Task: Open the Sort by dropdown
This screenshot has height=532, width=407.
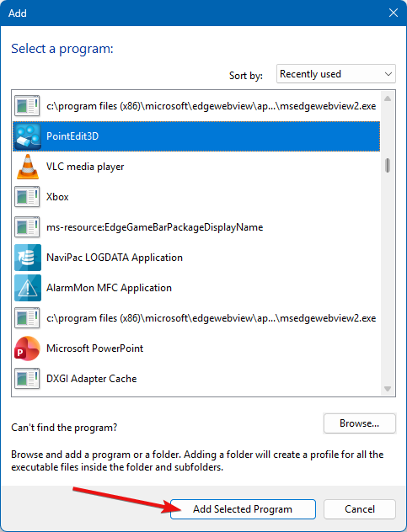Action: 335,73
